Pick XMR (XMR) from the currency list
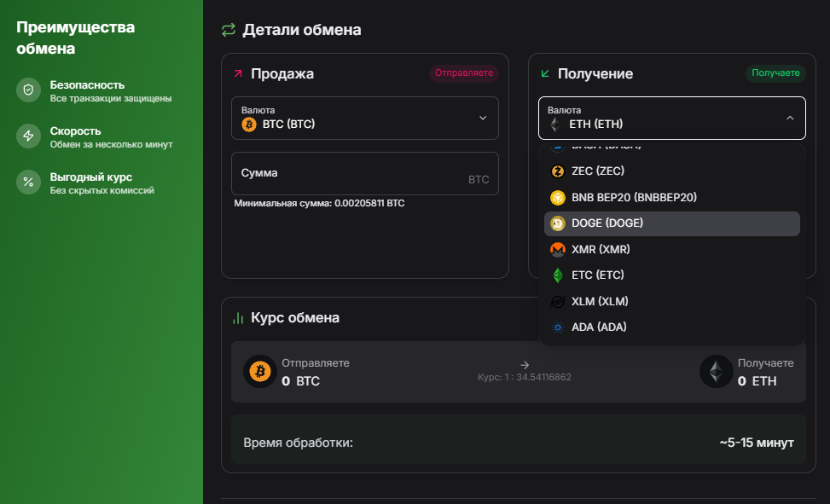 pyautogui.click(x=671, y=249)
